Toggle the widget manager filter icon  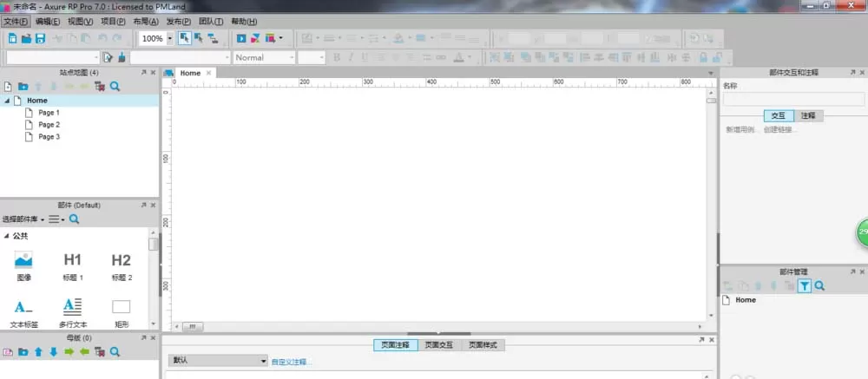pos(805,285)
